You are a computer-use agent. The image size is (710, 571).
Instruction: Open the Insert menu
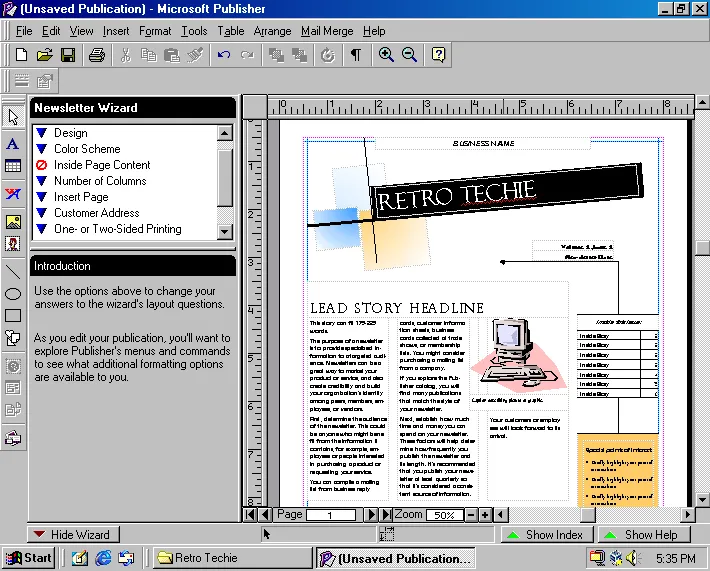115,31
